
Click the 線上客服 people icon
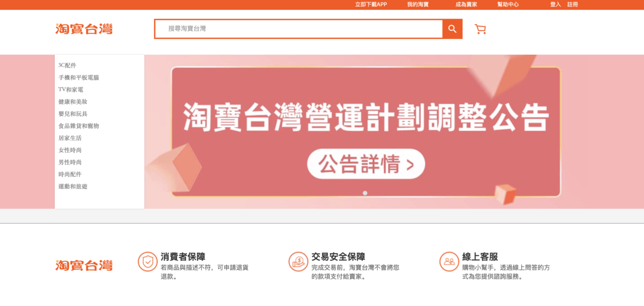click(x=449, y=262)
